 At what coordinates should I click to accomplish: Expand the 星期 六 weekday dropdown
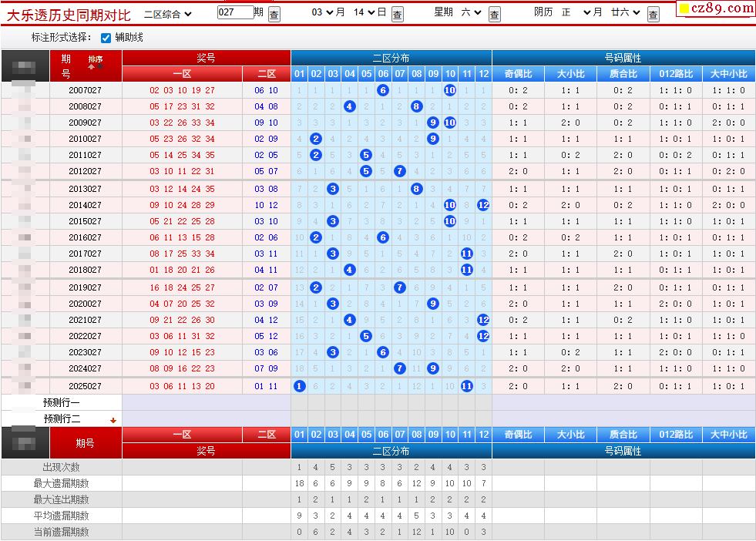point(471,12)
